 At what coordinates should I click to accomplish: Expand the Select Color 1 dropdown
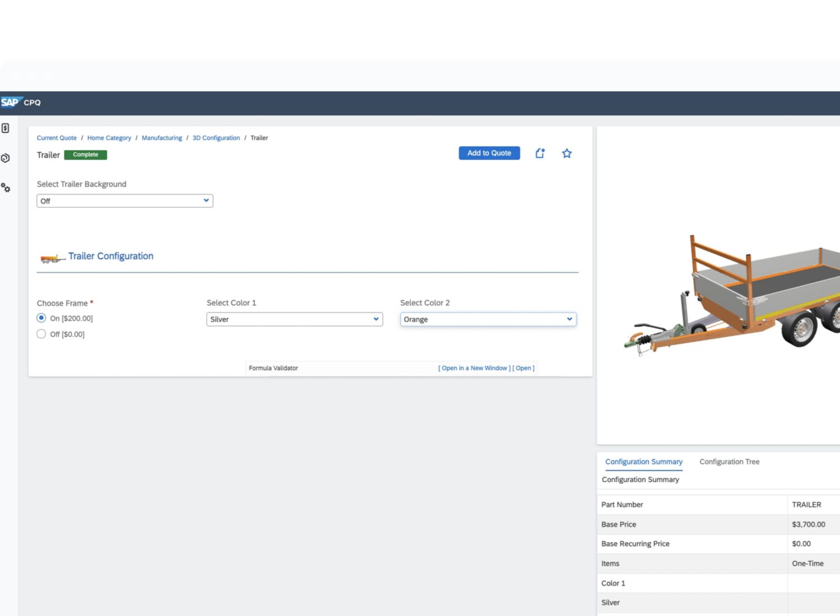[295, 319]
